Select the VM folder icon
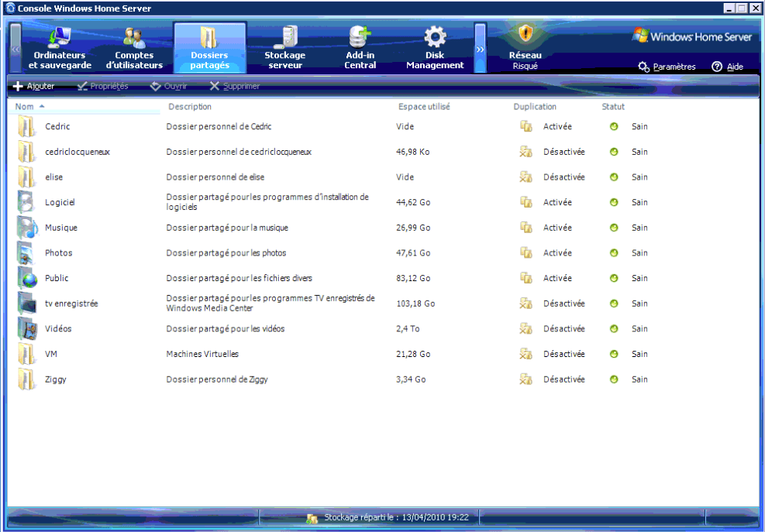Viewport: 765px width, 532px height. pos(26,354)
